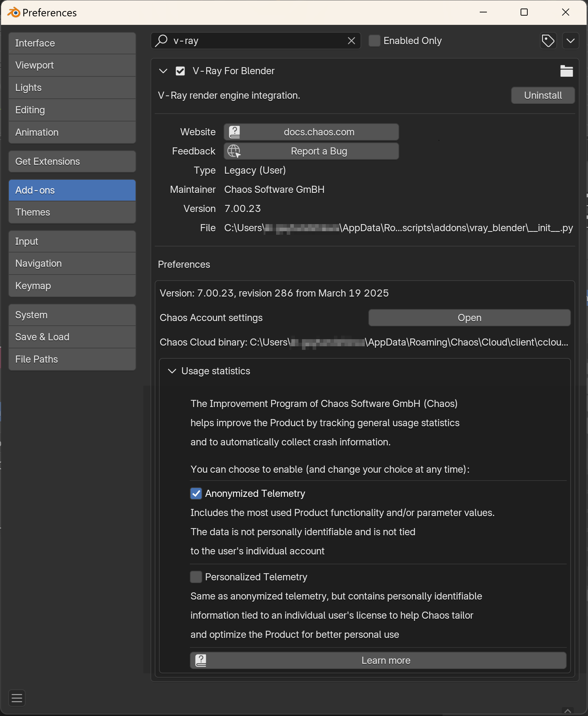588x716 pixels.
Task: Select the Add-ons tab
Action: coord(72,190)
